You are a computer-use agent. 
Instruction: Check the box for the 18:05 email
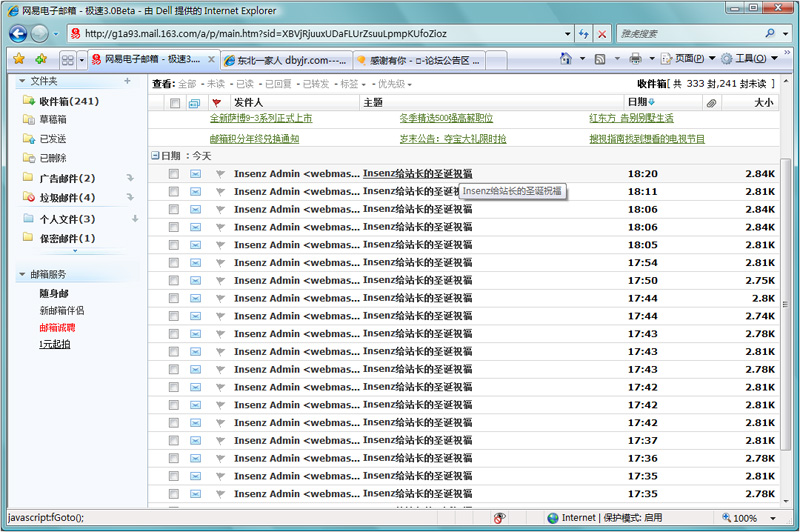(174, 245)
